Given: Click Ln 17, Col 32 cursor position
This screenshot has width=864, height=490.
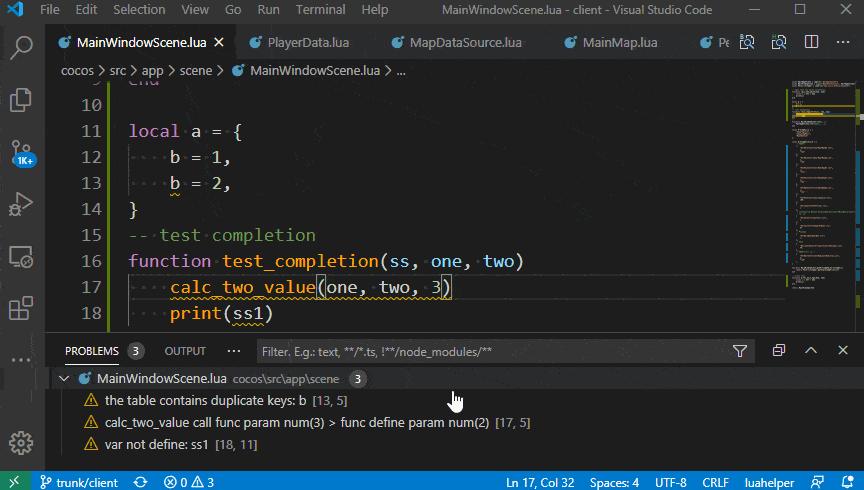Looking at the screenshot, I should [540, 482].
